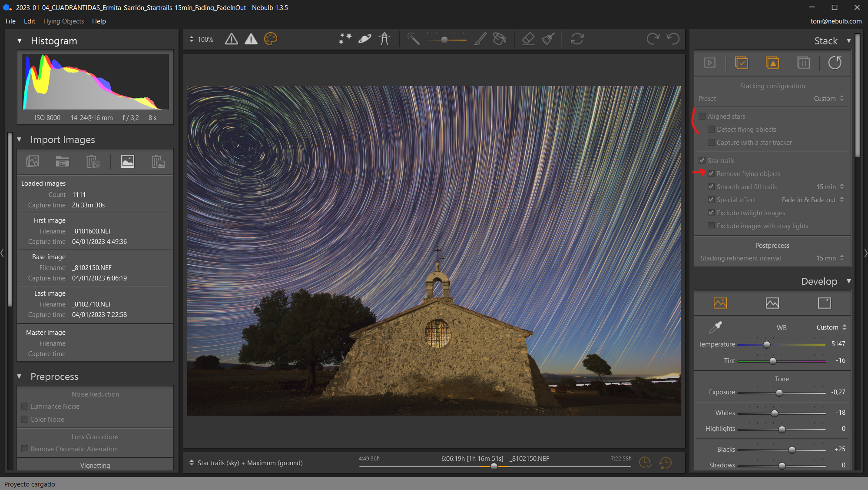Click the base image timeline marker
Screen dimensions: 868x490
[494, 467]
